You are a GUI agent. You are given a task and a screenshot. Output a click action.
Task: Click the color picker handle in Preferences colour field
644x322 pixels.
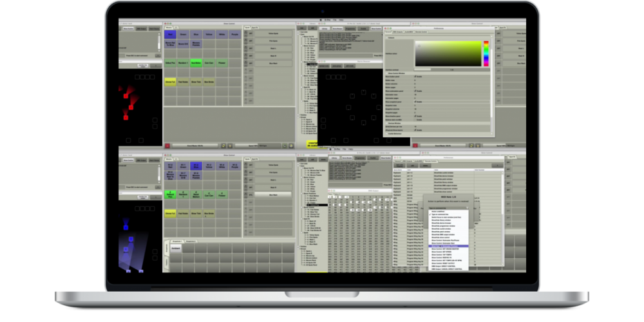(x=419, y=46)
